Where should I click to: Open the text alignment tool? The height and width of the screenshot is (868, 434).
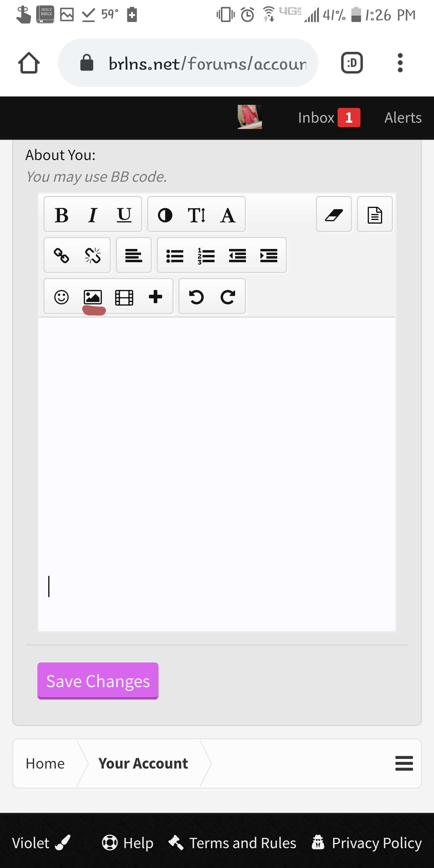tap(134, 255)
